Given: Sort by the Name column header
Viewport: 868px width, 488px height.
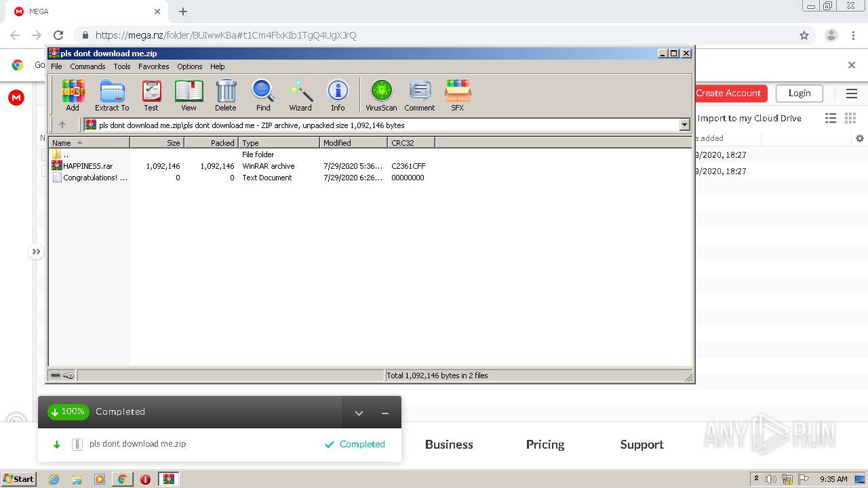Looking at the screenshot, I should point(89,142).
